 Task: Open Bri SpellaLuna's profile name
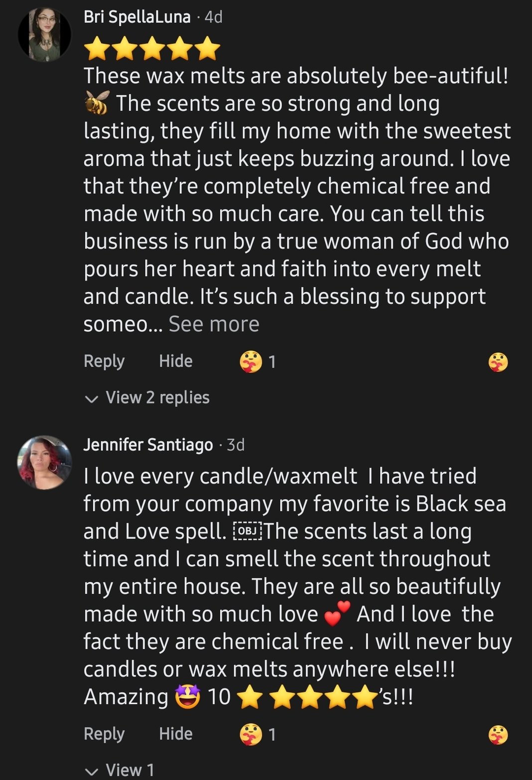pos(137,17)
